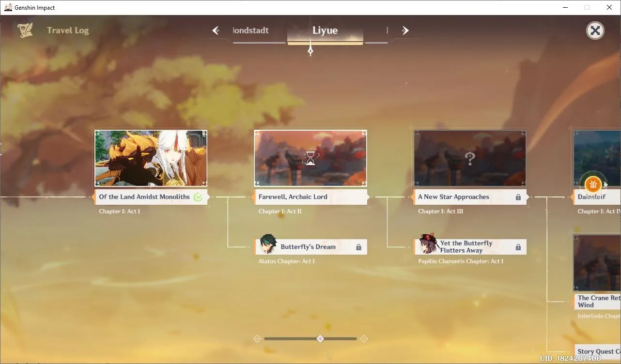Claim the orange gift reward icon
The image size is (621, 364).
pos(593,184)
